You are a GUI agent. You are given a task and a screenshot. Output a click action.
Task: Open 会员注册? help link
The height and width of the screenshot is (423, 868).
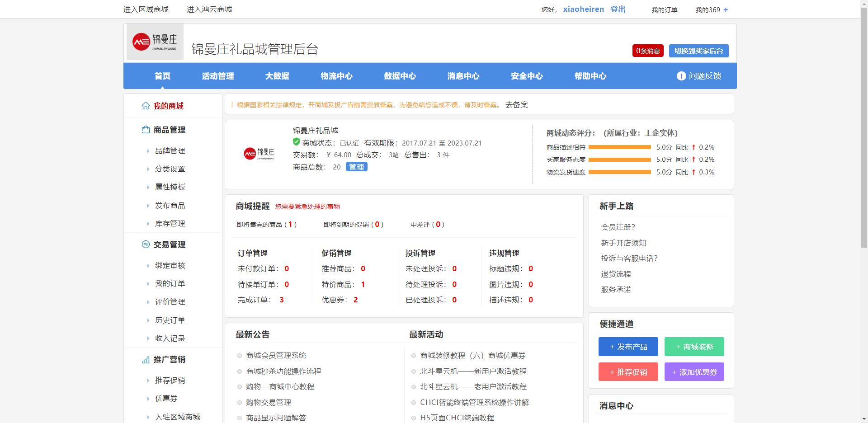(x=618, y=227)
